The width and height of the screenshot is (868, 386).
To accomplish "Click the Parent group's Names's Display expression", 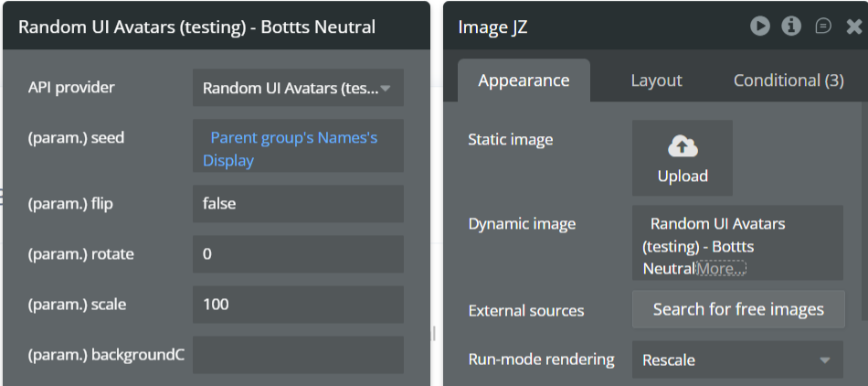I will click(293, 148).
